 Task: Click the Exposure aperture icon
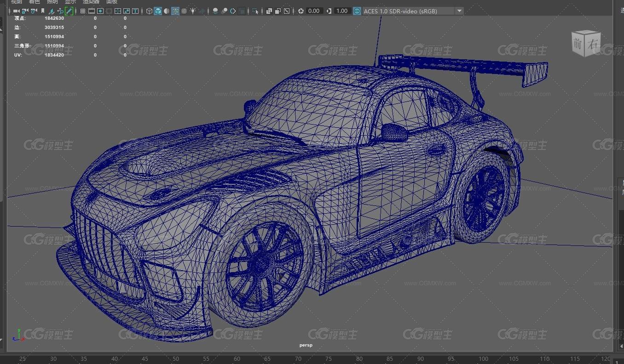[300, 11]
